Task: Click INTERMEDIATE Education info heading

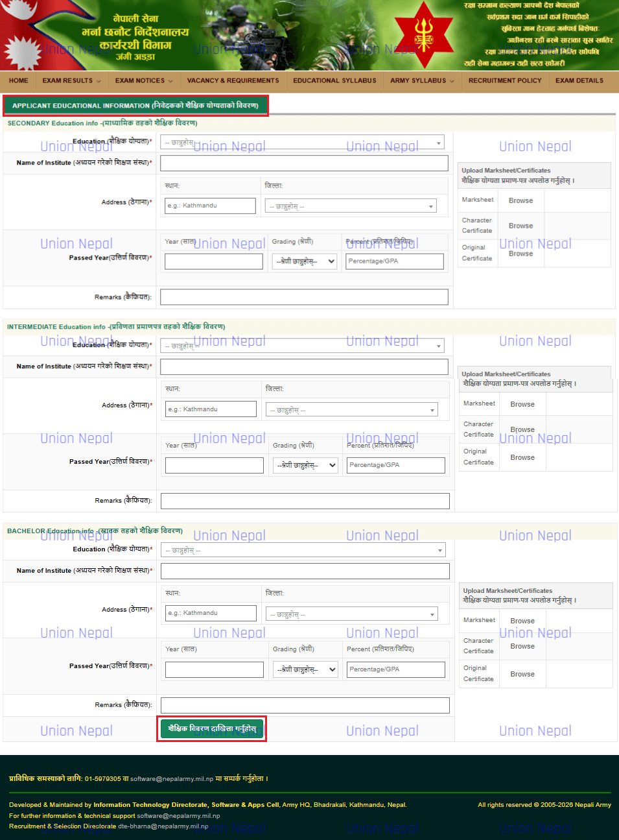Action: tap(116, 326)
